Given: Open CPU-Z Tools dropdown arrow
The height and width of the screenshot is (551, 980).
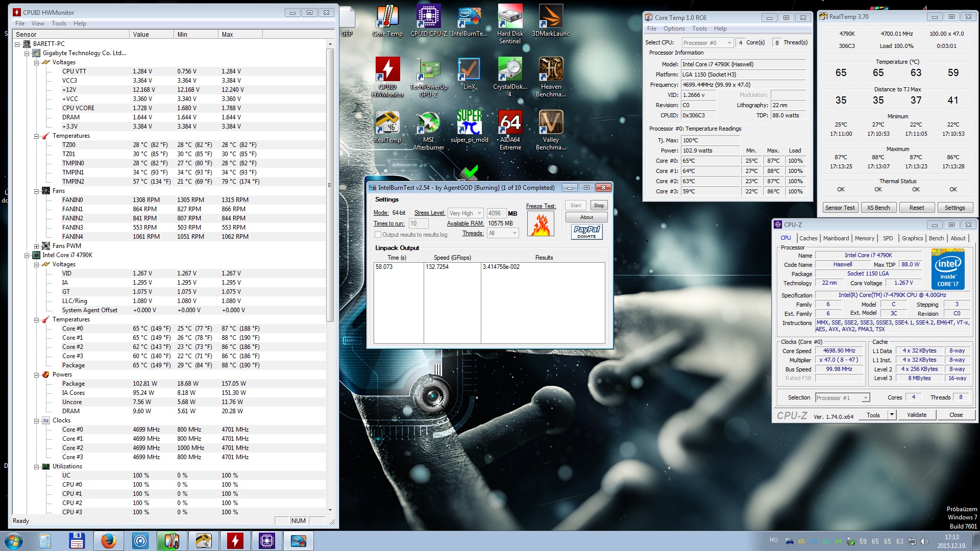Looking at the screenshot, I should click(892, 415).
